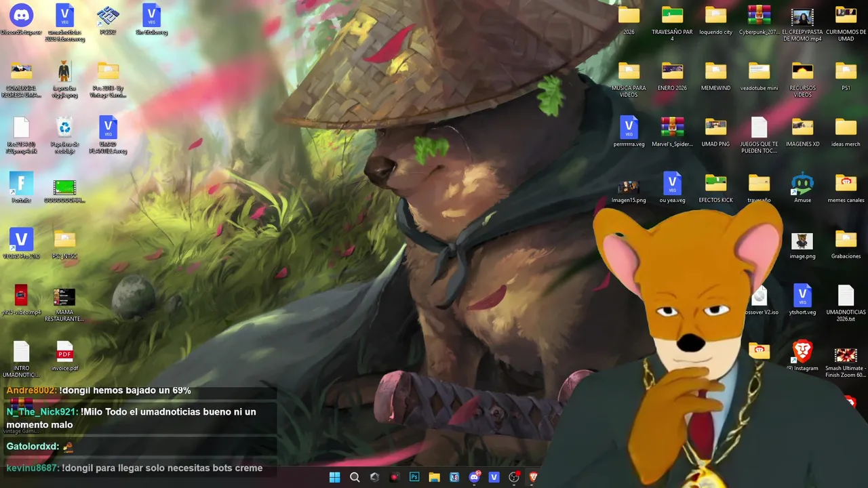The image size is (868, 488).
Task: Open the Grabaciones folder
Action: click(846, 244)
